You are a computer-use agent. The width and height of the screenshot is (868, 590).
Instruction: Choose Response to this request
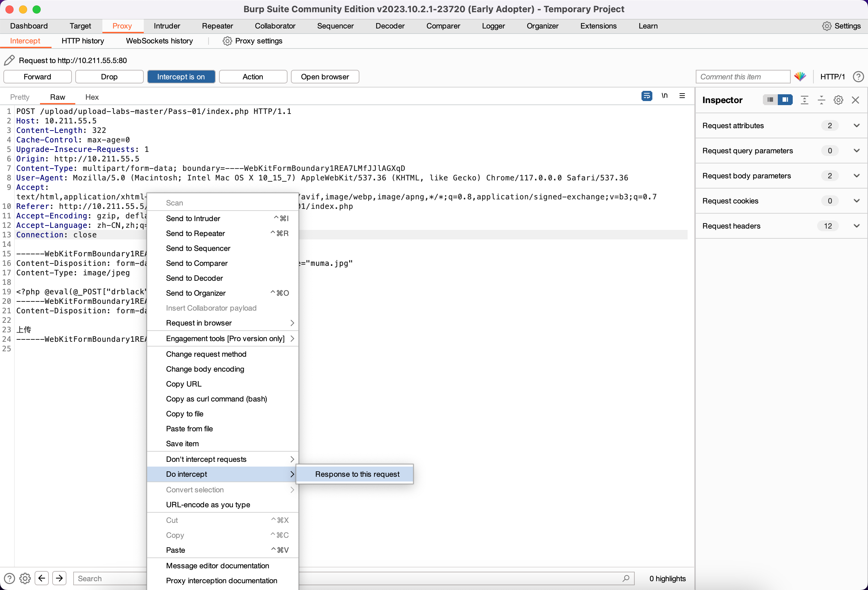(x=355, y=474)
